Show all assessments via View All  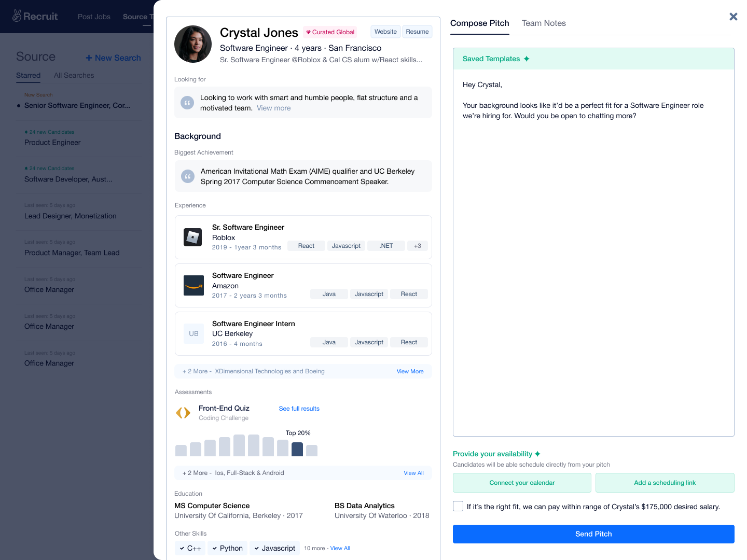tap(413, 473)
